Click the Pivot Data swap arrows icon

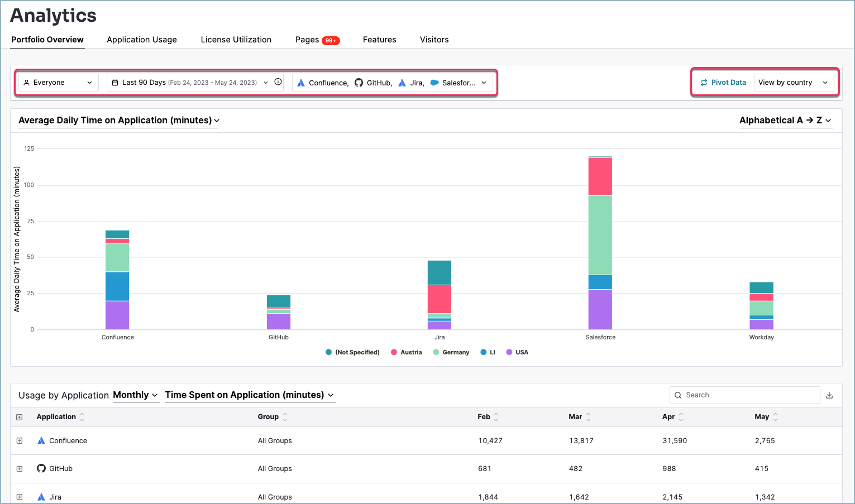pyautogui.click(x=704, y=83)
